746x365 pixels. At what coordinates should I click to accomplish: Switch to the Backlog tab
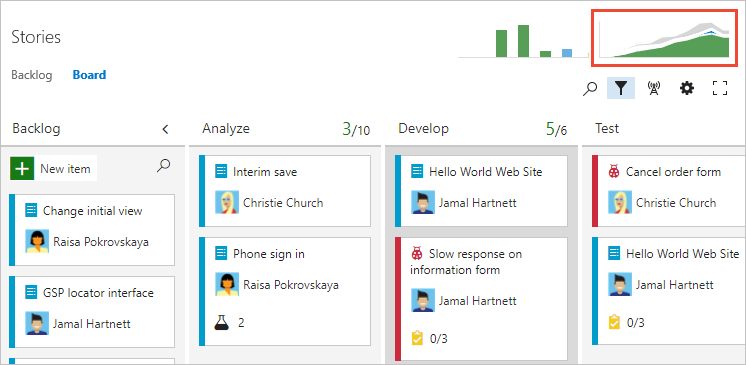[31, 75]
